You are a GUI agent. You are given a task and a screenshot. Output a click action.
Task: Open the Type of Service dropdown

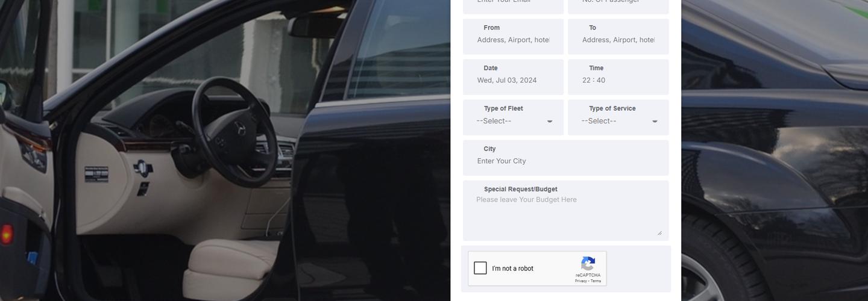(x=617, y=121)
